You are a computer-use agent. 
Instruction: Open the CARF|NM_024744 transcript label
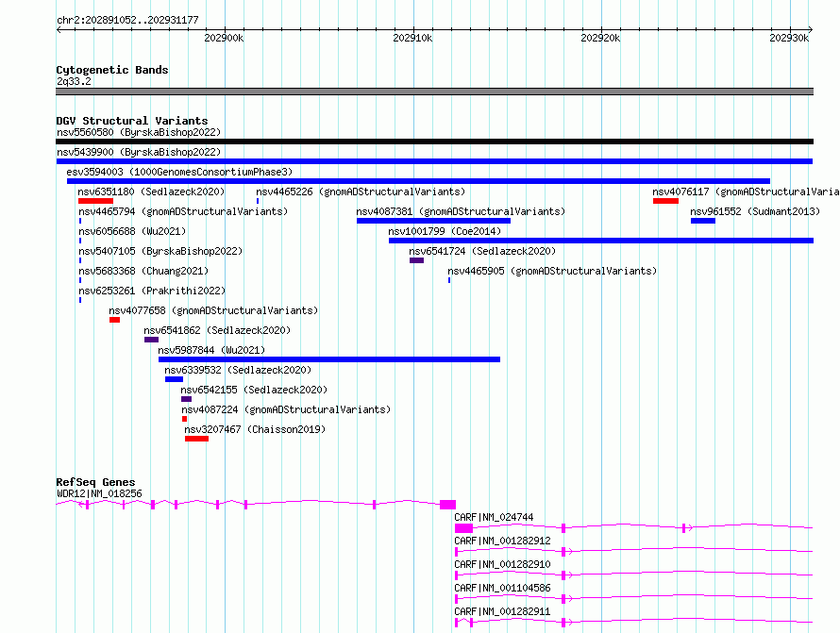click(x=494, y=517)
